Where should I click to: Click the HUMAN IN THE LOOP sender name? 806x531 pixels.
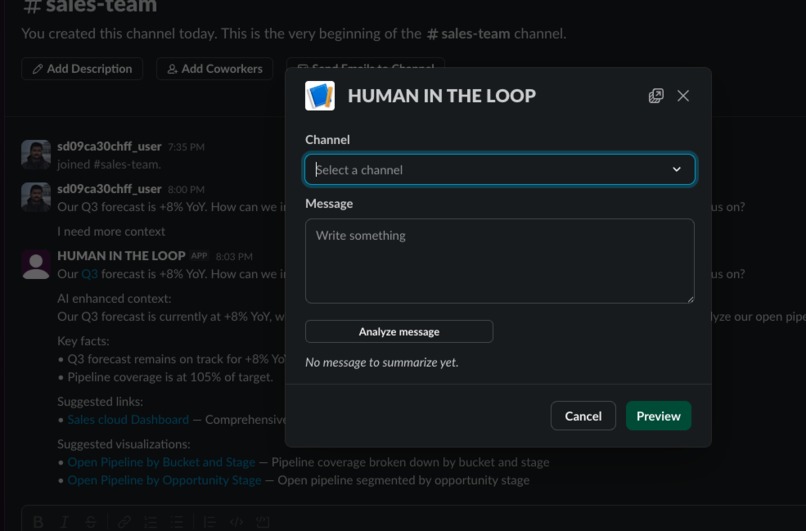121,255
